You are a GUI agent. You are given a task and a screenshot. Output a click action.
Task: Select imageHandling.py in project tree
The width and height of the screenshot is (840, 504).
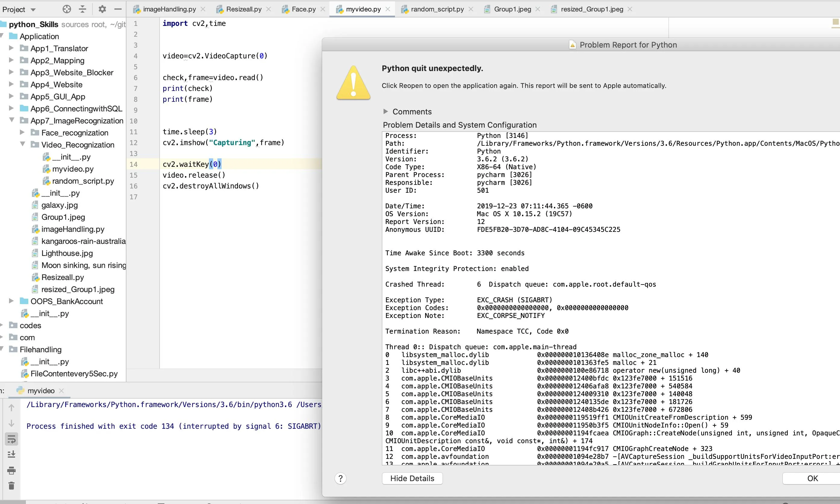click(73, 229)
